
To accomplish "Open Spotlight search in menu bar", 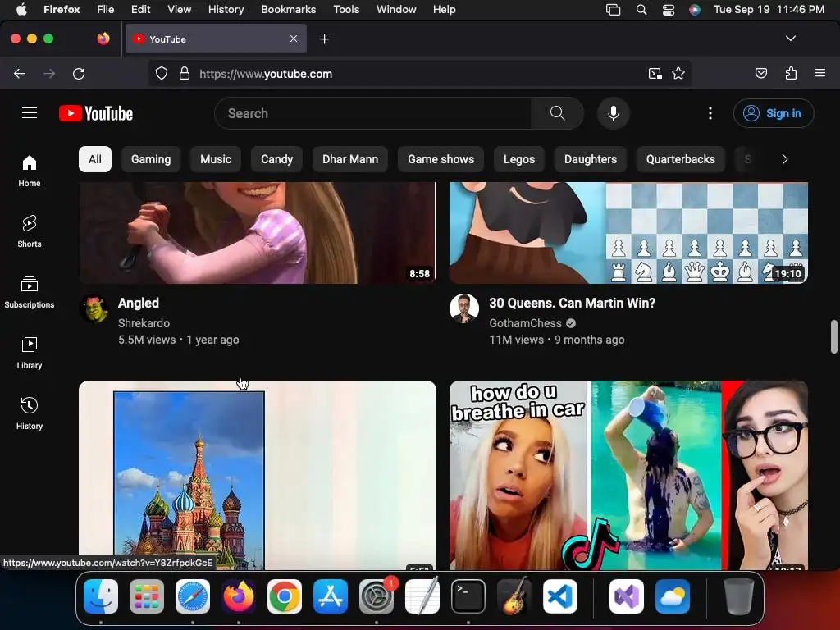I will (641, 10).
